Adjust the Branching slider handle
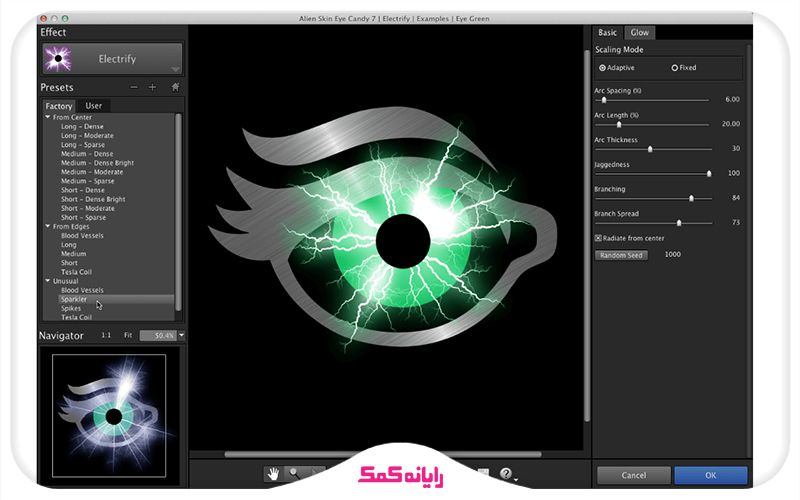 [x=691, y=198]
